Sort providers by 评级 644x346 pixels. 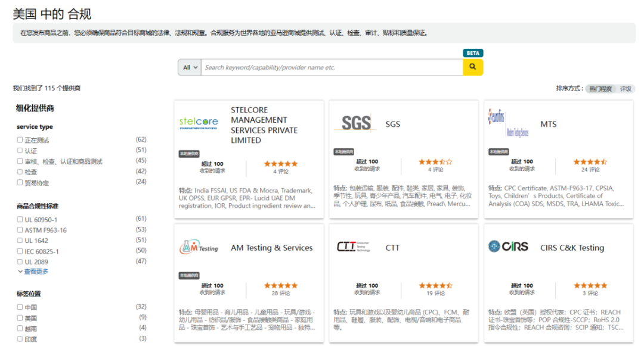click(x=626, y=89)
